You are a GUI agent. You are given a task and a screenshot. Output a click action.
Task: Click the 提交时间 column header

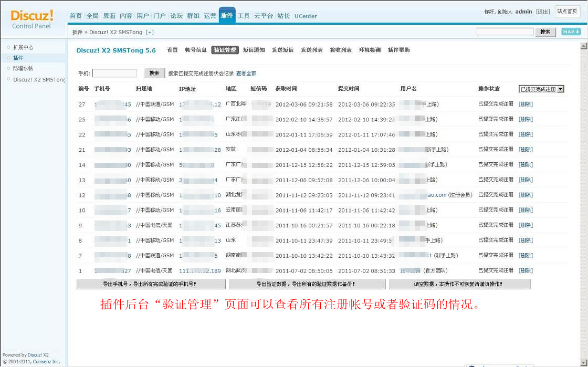(349, 89)
